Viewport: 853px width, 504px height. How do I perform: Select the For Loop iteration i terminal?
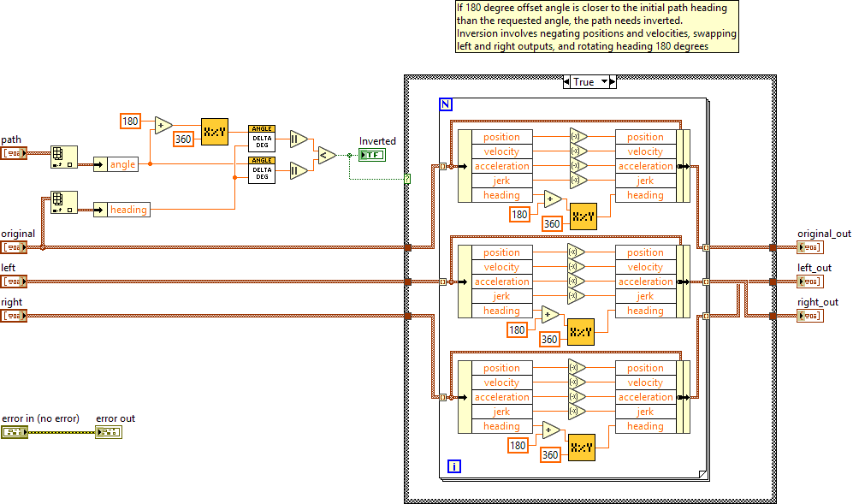[x=454, y=466]
